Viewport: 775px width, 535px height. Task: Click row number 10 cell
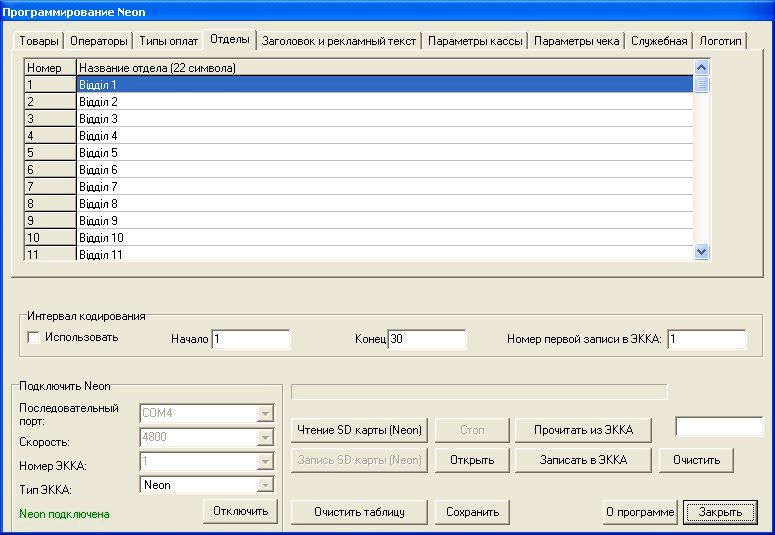tap(50, 237)
